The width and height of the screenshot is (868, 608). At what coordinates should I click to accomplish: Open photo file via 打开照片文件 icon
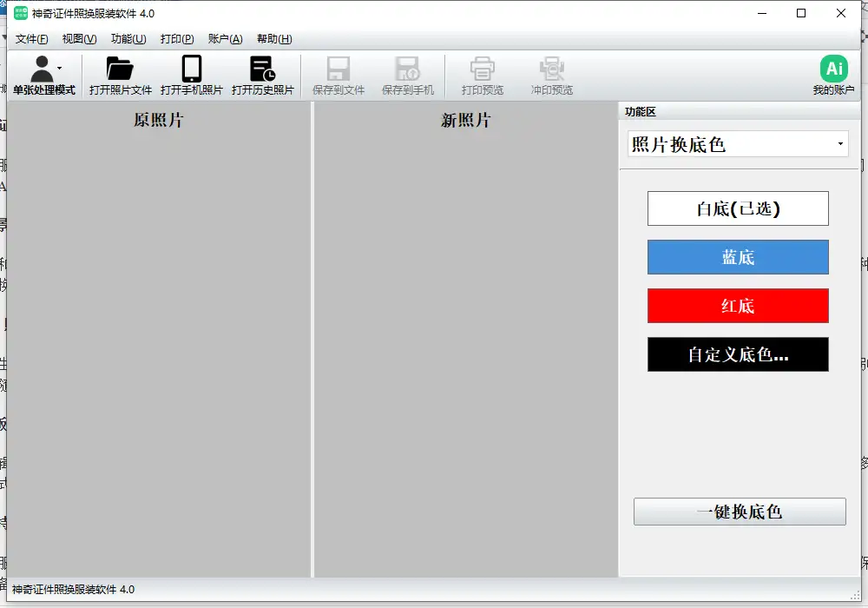click(x=120, y=69)
